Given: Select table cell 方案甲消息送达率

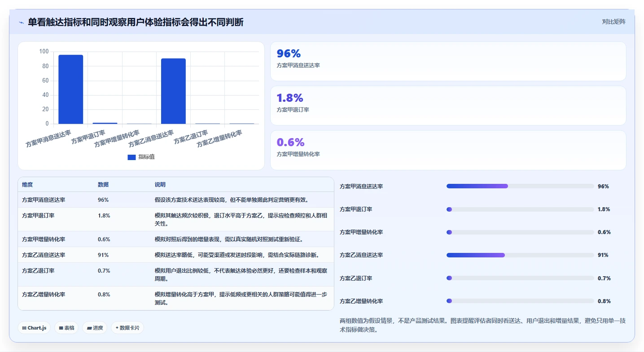Looking at the screenshot, I should (x=44, y=200).
